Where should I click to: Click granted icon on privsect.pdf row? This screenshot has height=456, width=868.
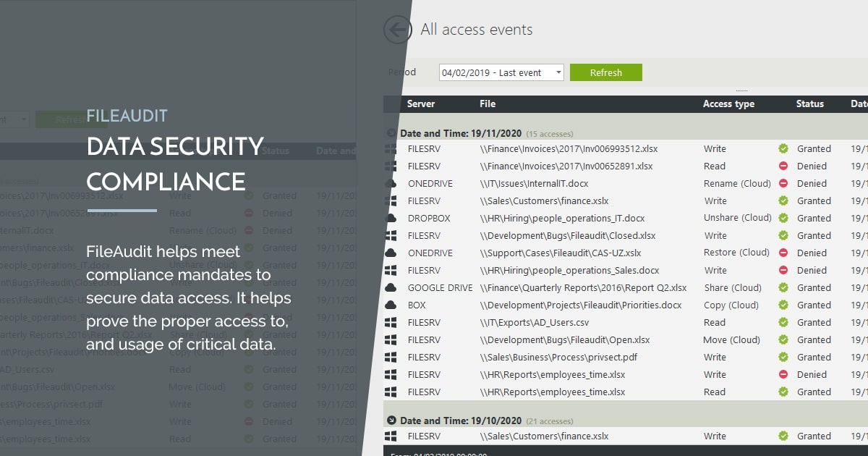(x=783, y=358)
